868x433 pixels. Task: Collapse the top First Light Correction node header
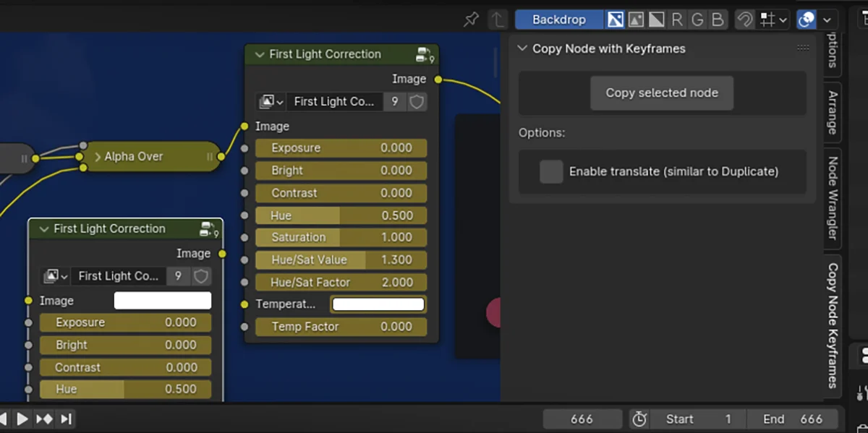(259, 54)
